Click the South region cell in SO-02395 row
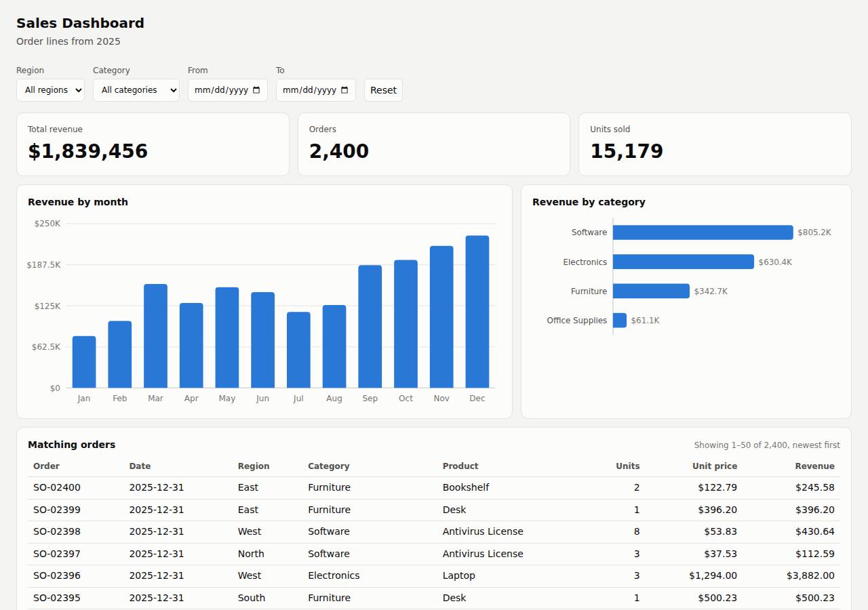 (252, 598)
